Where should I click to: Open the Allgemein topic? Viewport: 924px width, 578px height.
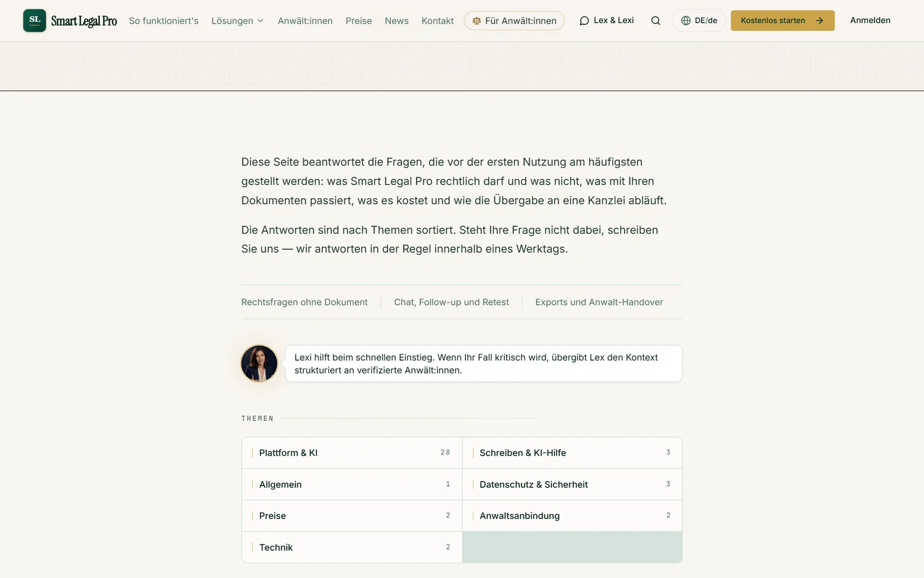point(352,484)
